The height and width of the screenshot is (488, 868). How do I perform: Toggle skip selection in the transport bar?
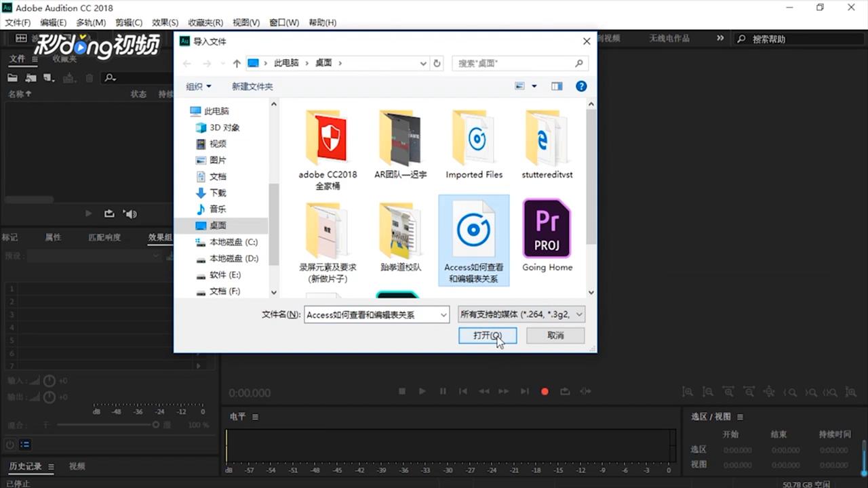[586, 391]
